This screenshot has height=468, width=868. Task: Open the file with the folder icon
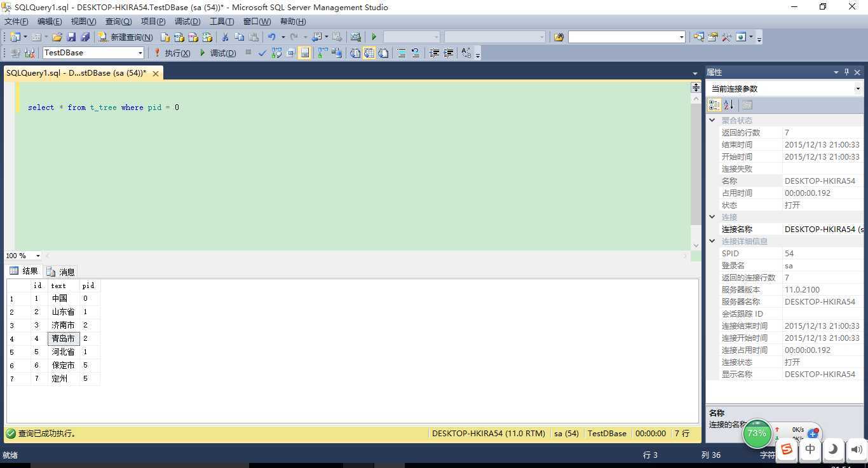(x=57, y=37)
